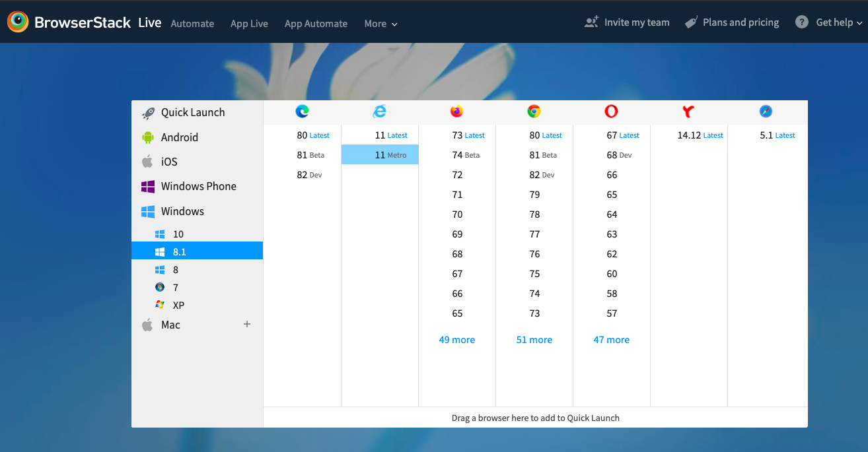Select the Opera browser icon
The height and width of the screenshot is (452, 868).
pos(611,112)
